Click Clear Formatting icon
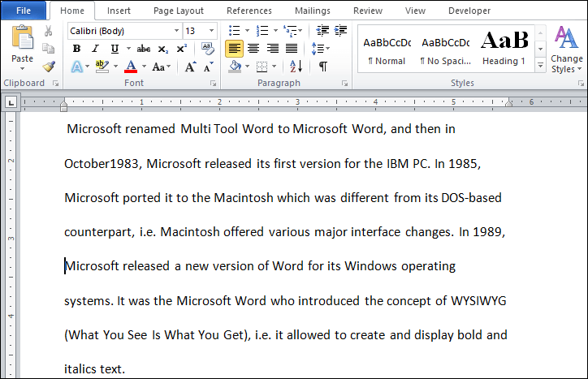 pyautogui.click(x=207, y=49)
